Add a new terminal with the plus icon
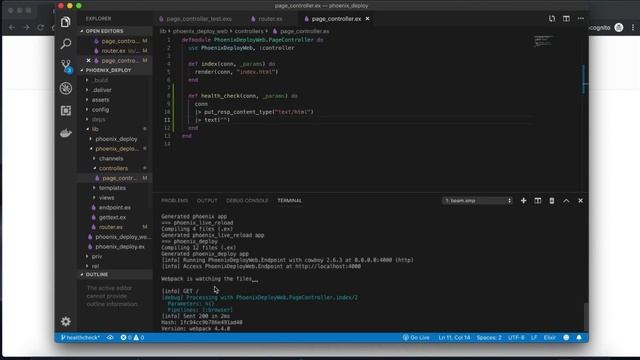Viewport: 640px width, 360px height. tap(523, 200)
